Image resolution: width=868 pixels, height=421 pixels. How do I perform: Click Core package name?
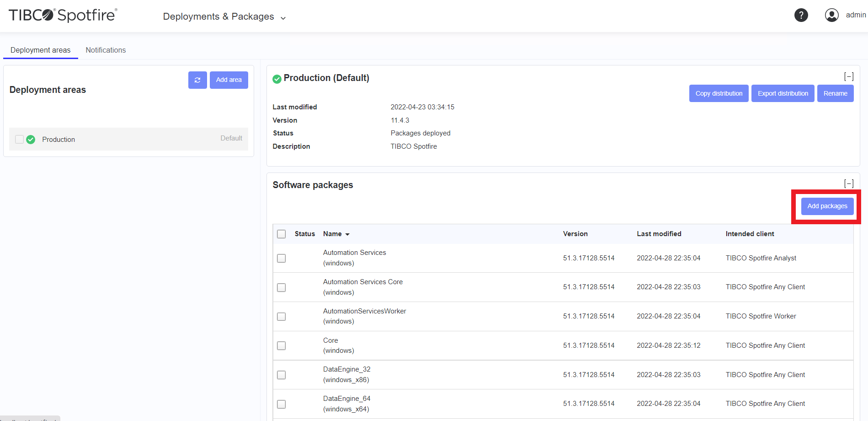pyautogui.click(x=330, y=340)
